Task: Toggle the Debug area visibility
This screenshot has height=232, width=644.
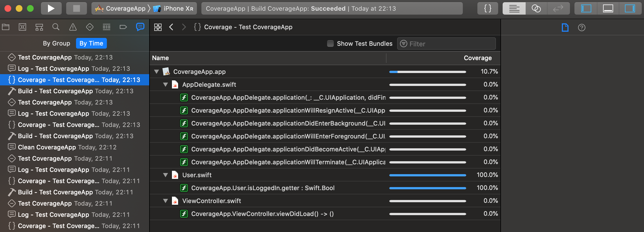Action: (x=608, y=8)
